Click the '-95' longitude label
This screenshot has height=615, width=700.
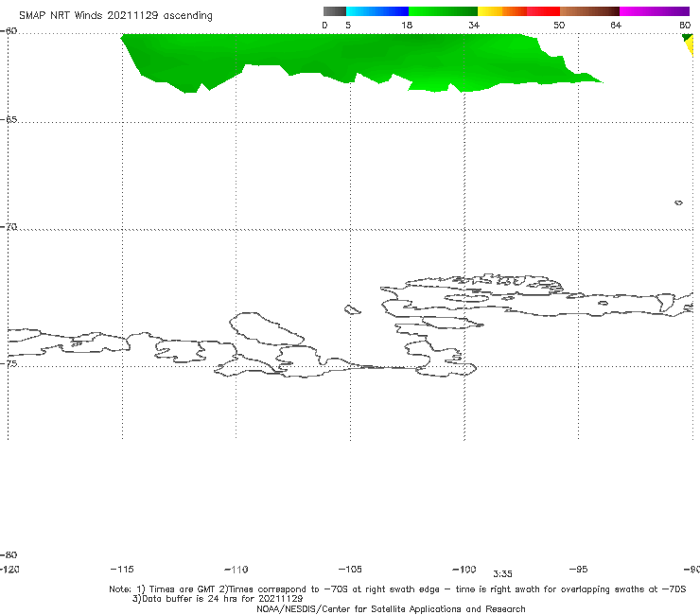[x=579, y=570]
